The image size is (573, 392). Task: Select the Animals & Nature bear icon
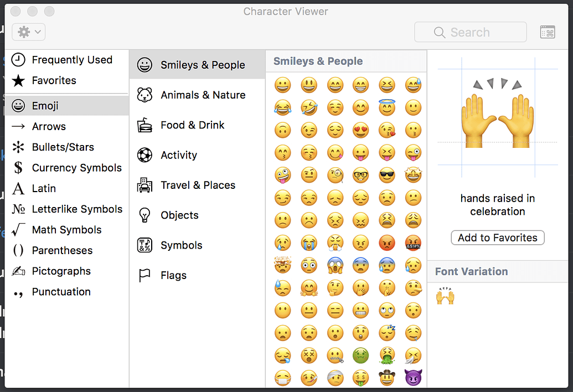[x=144, y=95]
